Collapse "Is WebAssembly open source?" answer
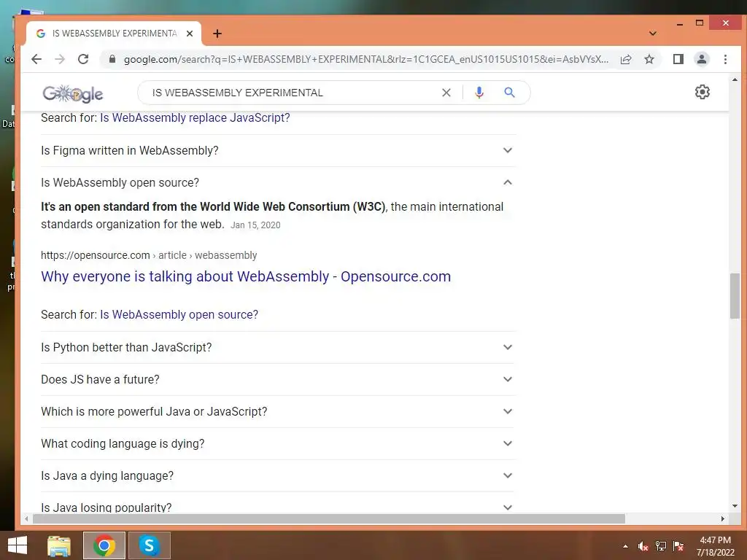The width and height of the screenshot is (747, 560). [x=278, y=182]
